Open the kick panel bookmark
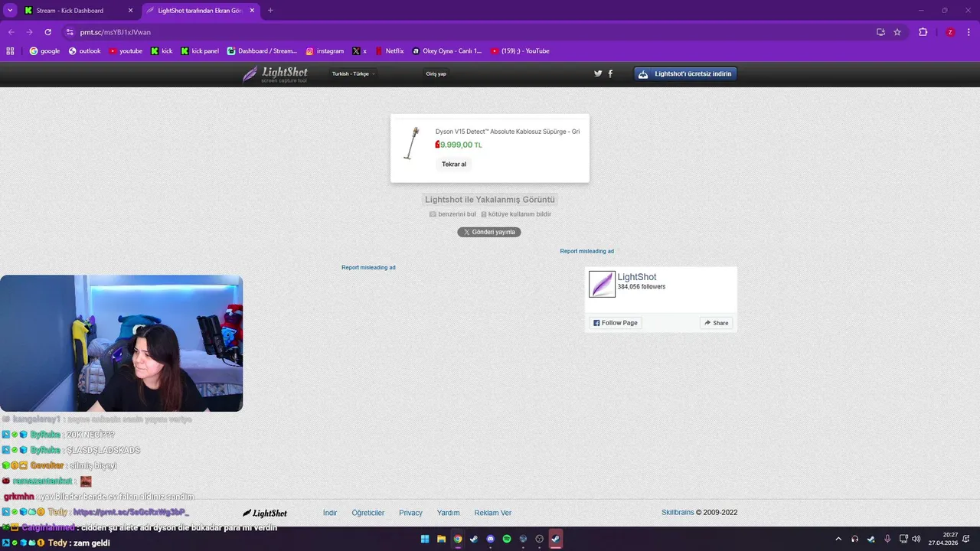Viewport: 980px width, 551px height. 200,51
